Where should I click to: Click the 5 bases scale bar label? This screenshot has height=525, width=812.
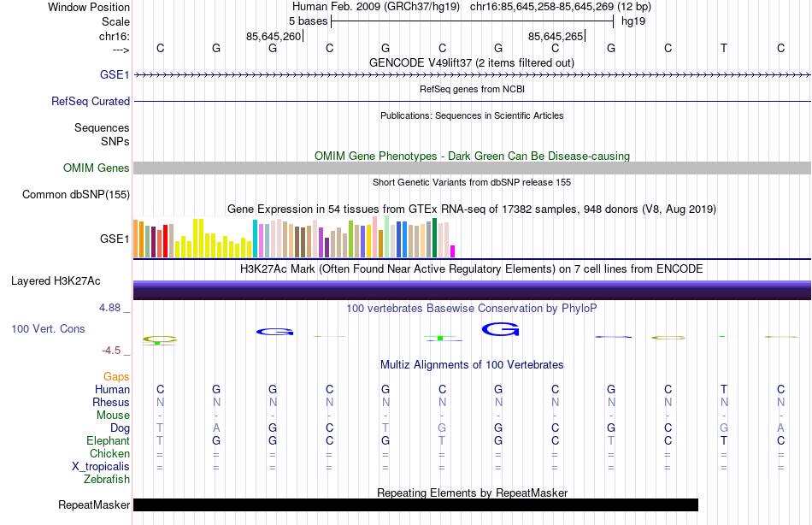[x=308, y=21]
